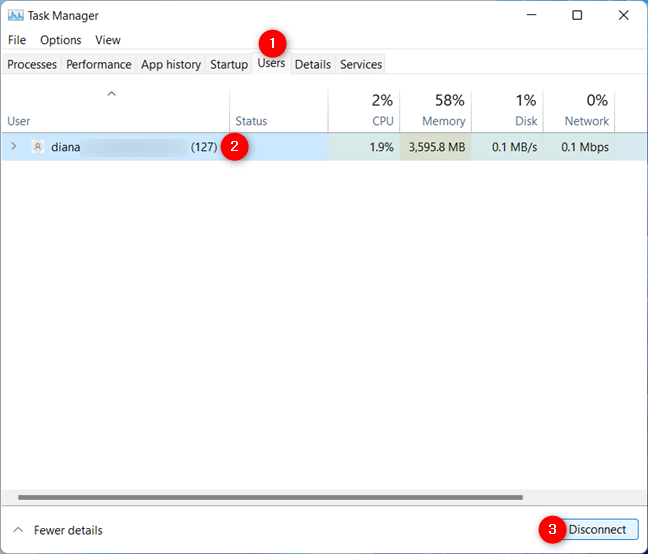The height and width of the screenshot is (554, 648).
Task: Select the Users tab
Action: (x=271, y=63)
